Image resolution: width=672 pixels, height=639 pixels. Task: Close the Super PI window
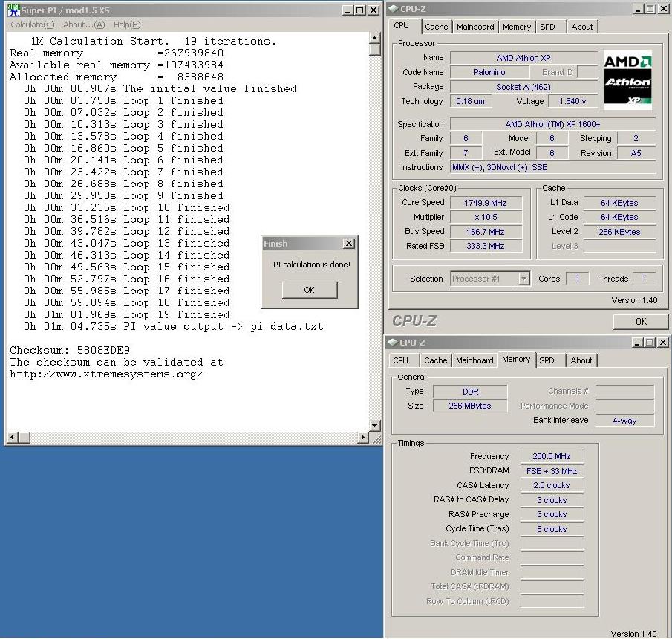coord(373,10)
